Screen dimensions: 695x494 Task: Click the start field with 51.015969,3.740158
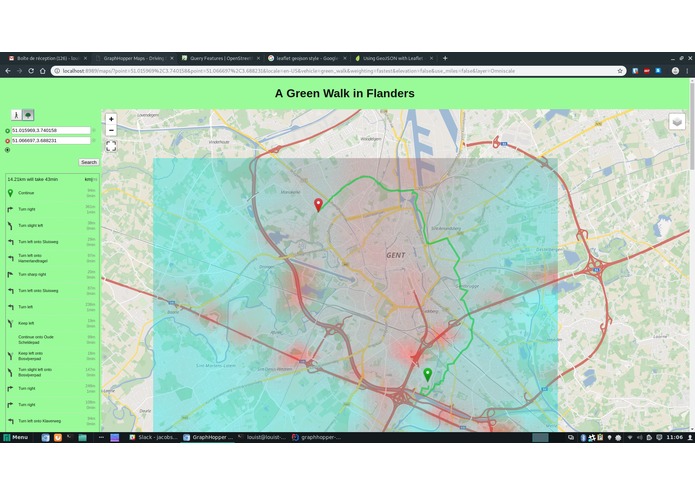(x=51, y=130)
